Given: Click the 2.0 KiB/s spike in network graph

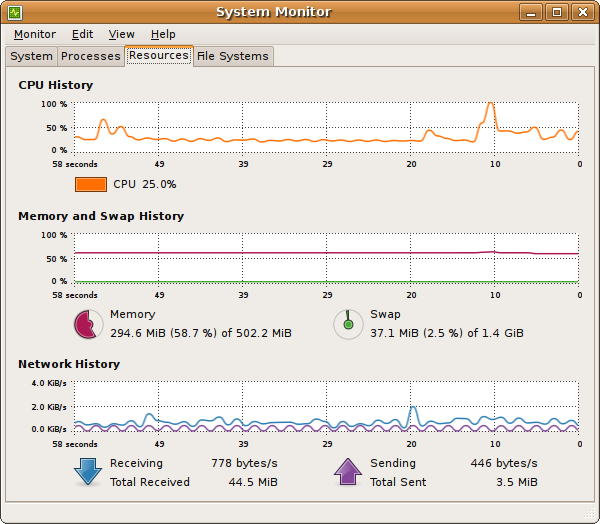Looking at the screenshot, I should click(412, 408).
